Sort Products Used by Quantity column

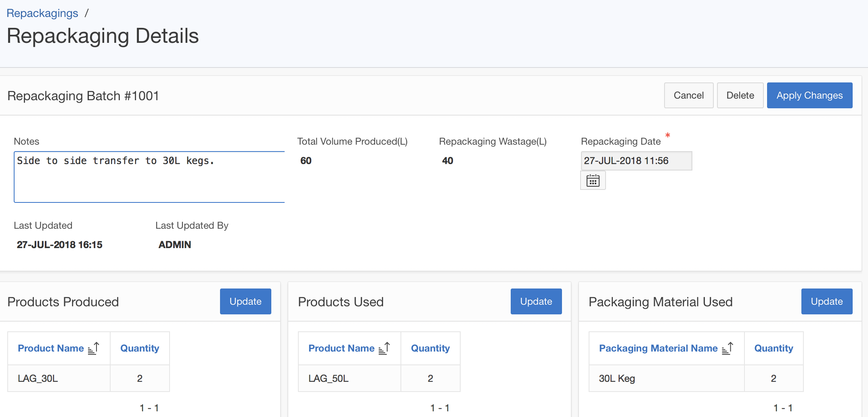430,348
